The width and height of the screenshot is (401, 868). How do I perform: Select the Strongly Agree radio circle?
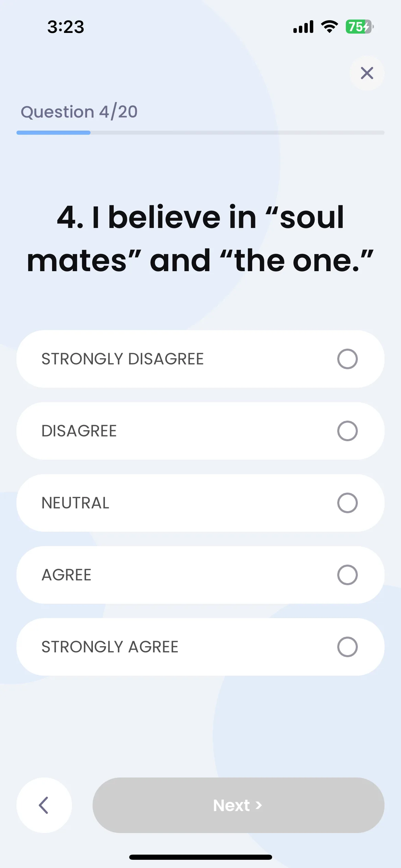coord(347,647)
